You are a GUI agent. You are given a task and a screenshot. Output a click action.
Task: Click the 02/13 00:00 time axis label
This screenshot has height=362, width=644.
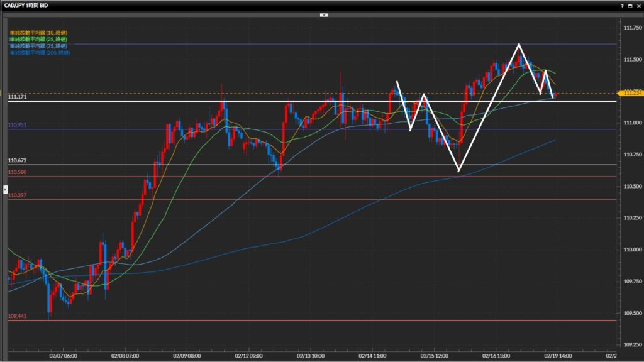point(312,356)
